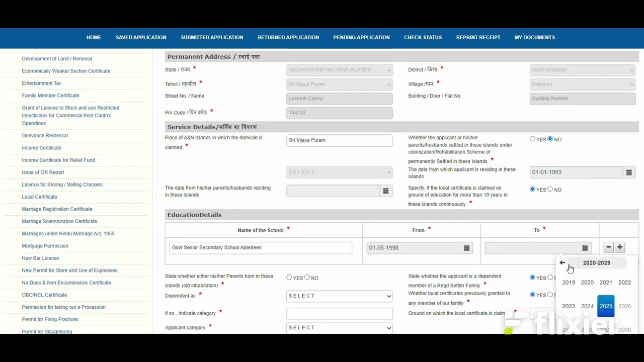Click the empty To date input field
This screenshot has height=362, width=644.
[x=532, y=248]
